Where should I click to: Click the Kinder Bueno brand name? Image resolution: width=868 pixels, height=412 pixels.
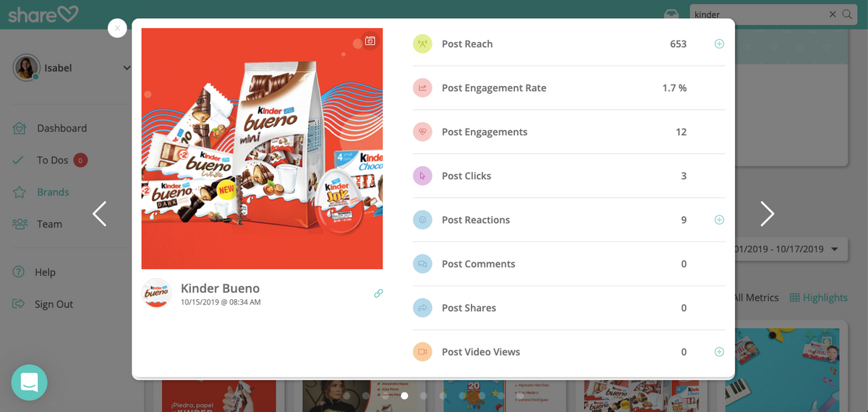tap(220, 288)
